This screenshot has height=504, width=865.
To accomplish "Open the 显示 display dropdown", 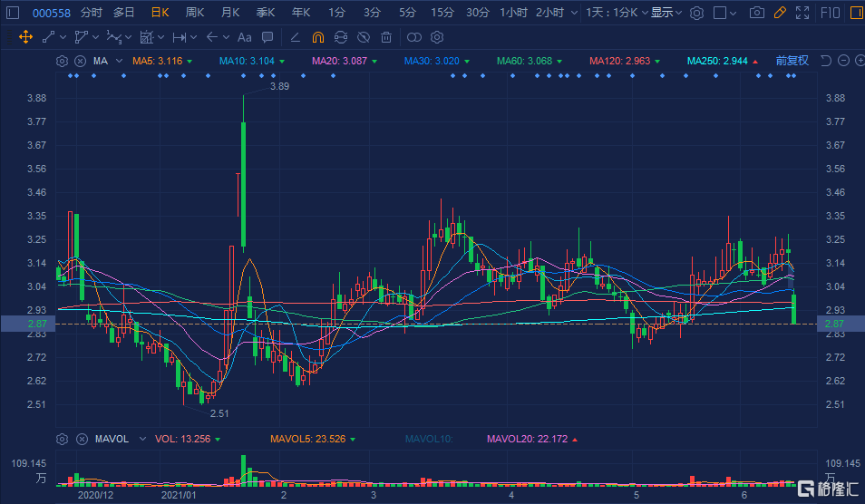I will (666, 12).
